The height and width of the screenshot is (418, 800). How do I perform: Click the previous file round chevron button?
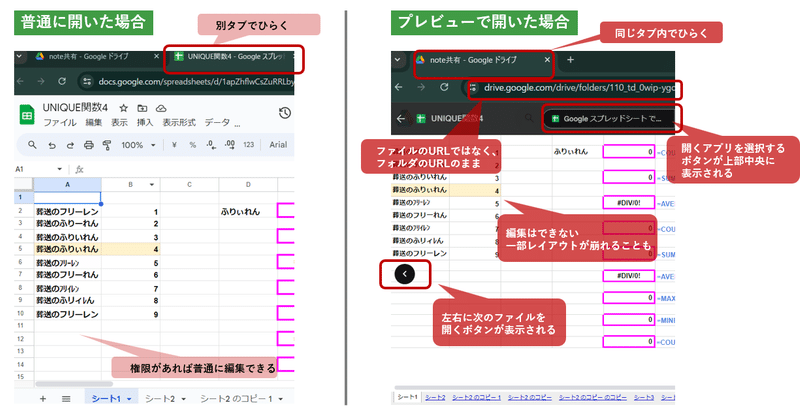[405, 274]
